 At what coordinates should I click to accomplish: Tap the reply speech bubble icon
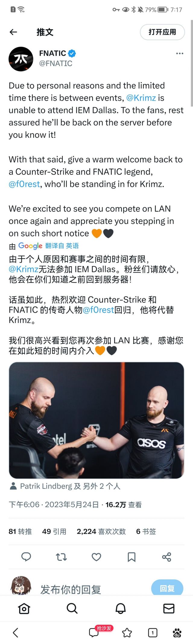pyautogui.click(x=26, y=557)
